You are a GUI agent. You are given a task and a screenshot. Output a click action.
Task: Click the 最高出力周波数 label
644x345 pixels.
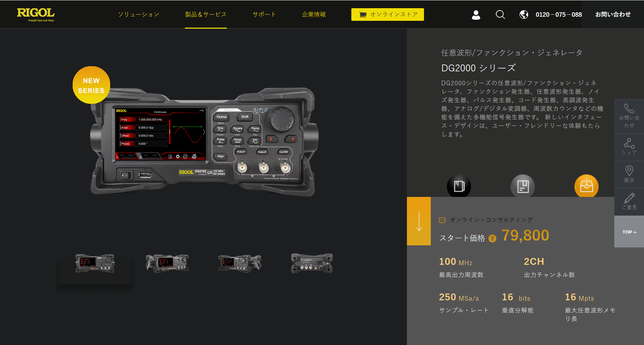pos(461,275)
